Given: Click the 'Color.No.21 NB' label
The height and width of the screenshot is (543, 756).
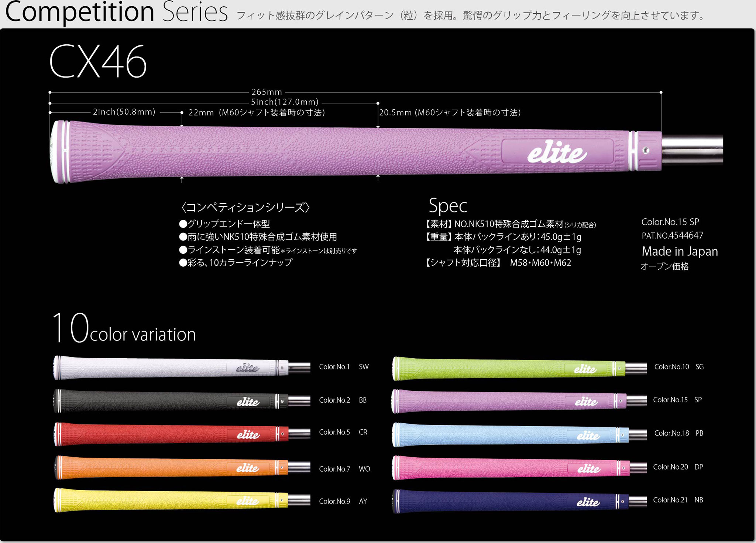Looking at the screenshot, I should click(x=678, y=500).
